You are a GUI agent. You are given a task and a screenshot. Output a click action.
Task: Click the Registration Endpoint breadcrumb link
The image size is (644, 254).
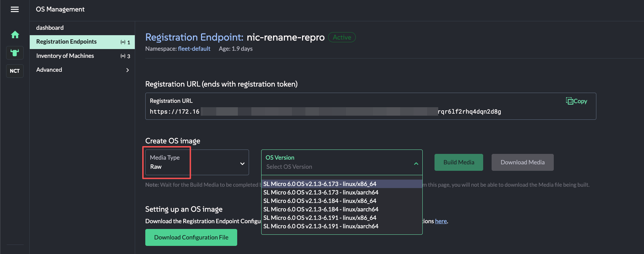tap(194, 37)
